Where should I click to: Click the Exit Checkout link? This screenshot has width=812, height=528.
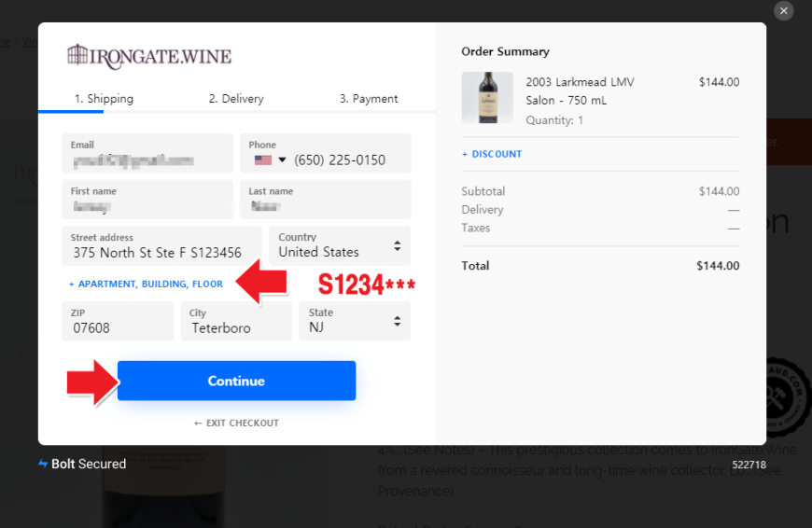pos(236,424)
